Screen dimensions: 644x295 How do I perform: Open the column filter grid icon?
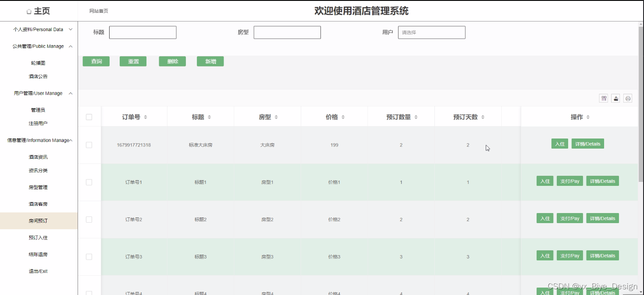(x=604, y=99)
